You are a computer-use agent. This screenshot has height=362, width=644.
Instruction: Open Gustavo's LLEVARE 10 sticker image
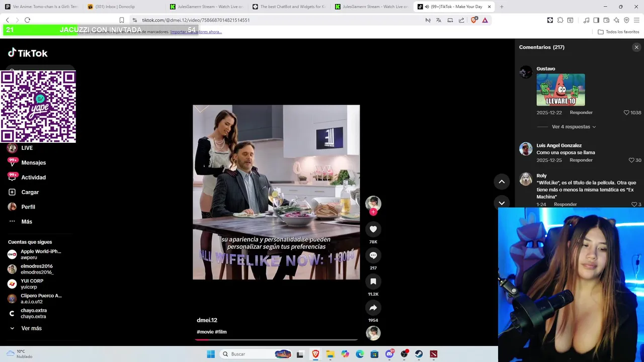coord(560,89)
